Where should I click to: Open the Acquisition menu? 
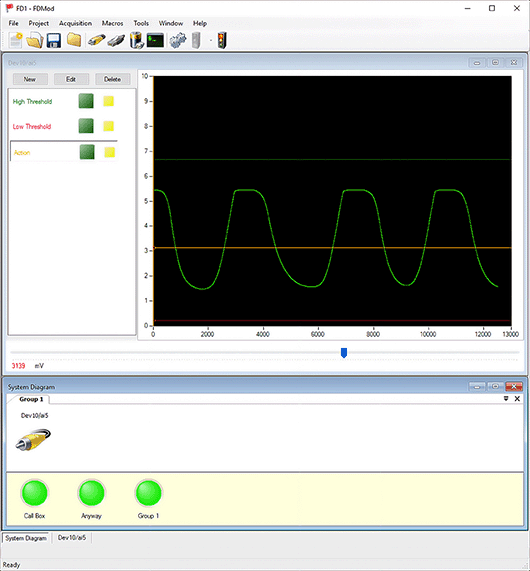(75, 23)
